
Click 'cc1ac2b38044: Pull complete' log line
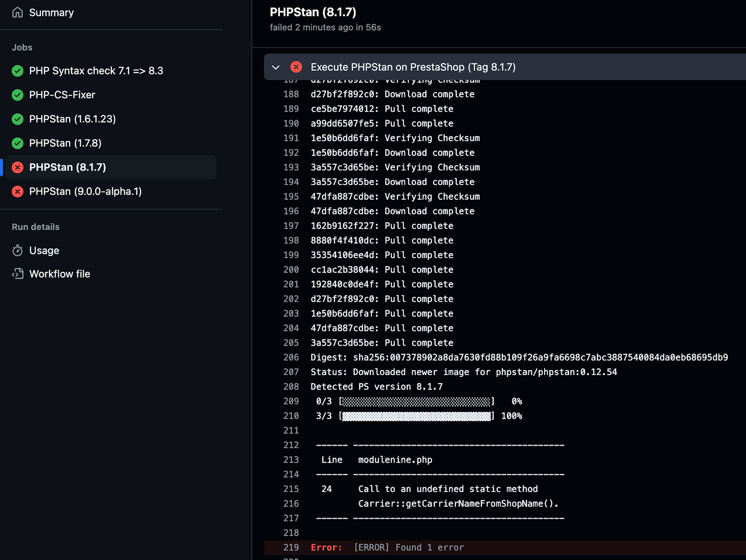click(x=382, y=270)
